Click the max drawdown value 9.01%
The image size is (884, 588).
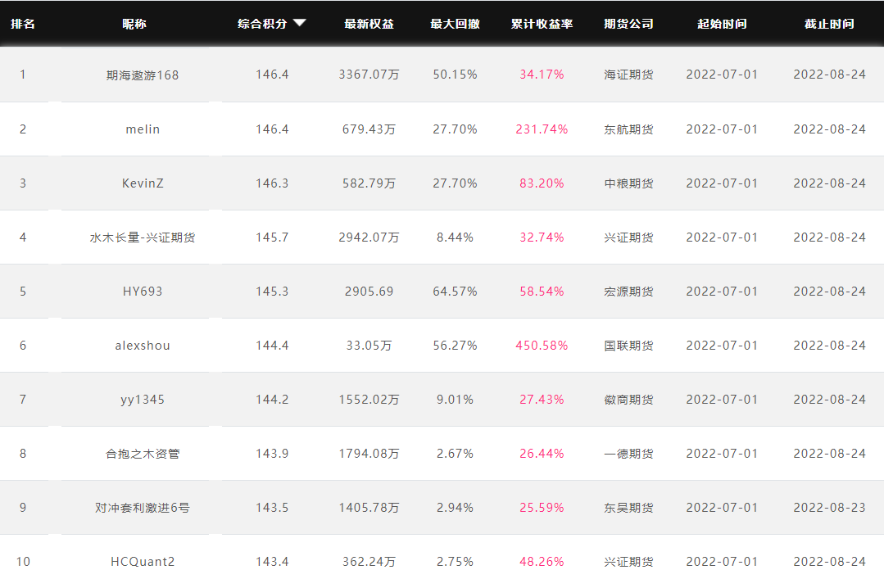[x=455, y=400]
